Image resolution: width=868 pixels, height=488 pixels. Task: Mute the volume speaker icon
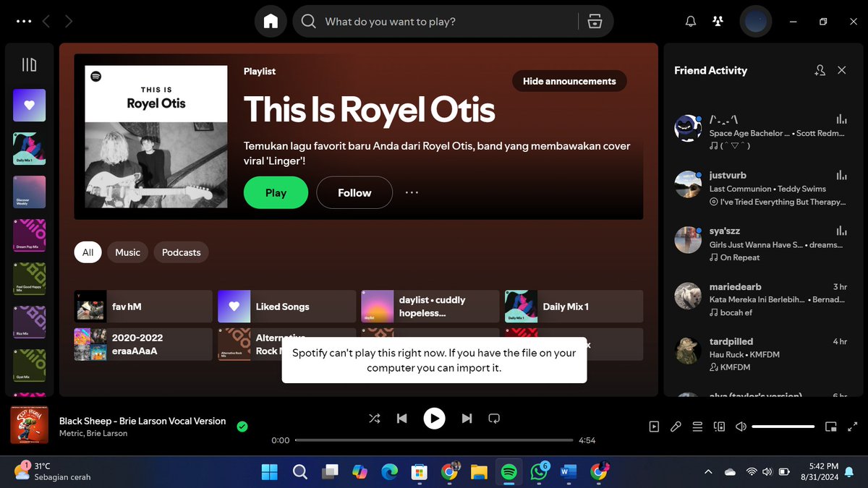pyautogui.click(x=741, y=427)
